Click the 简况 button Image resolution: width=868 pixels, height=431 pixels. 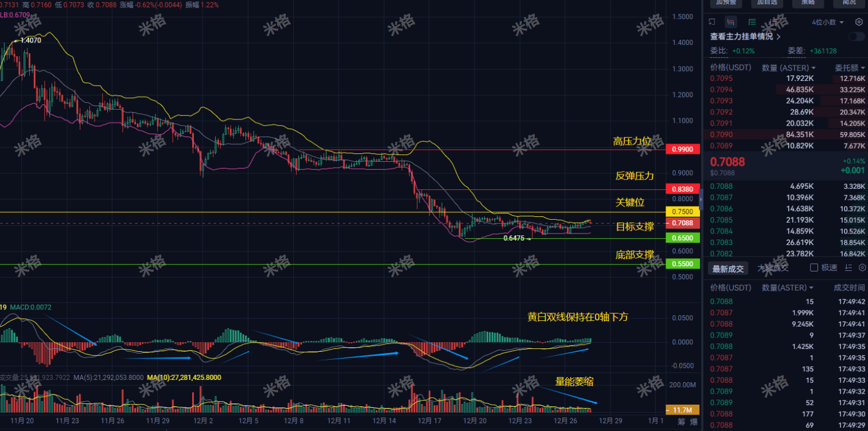point(849,2)
